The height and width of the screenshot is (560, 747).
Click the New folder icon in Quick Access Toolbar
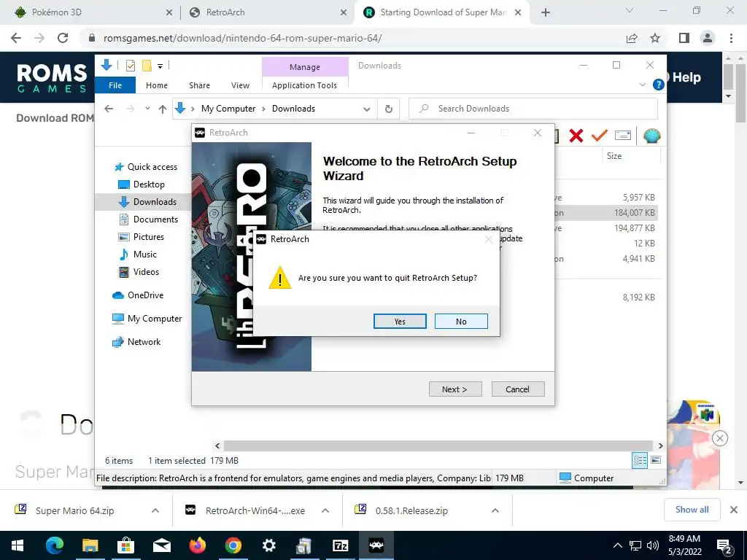(x=147, y=66)
